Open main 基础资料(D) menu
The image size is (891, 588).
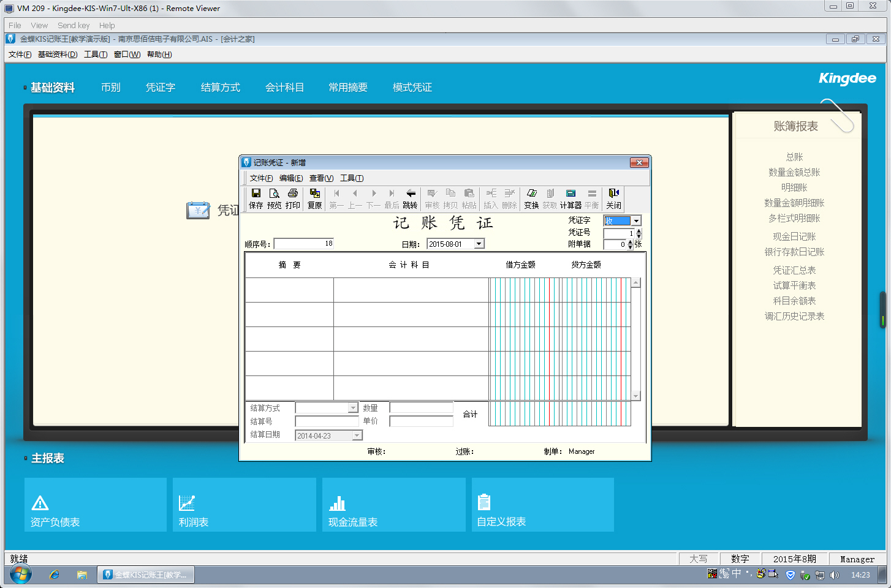point(58,55)
